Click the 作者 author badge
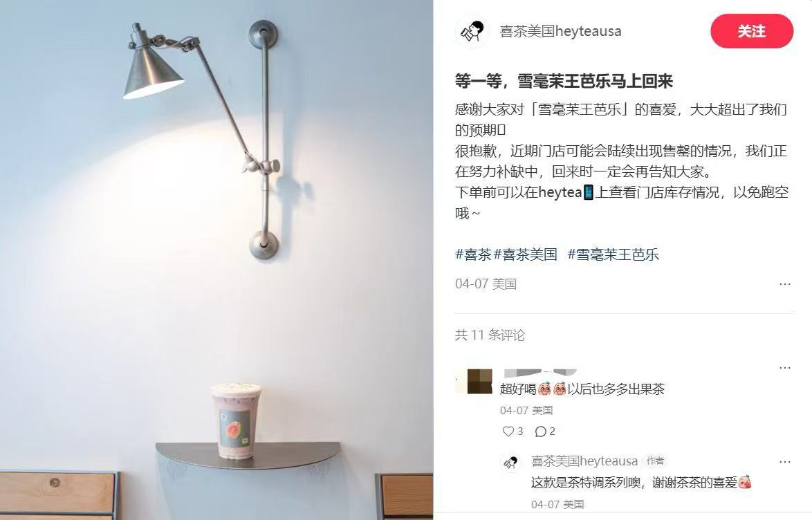Image resolution: width=812 pixels, height=520 pixels. pos(655,461)
